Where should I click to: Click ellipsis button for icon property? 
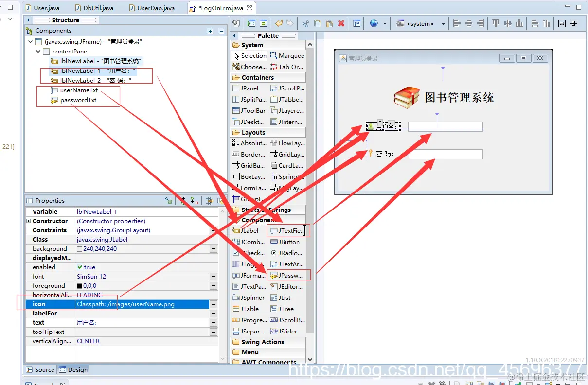coord(213,304)
